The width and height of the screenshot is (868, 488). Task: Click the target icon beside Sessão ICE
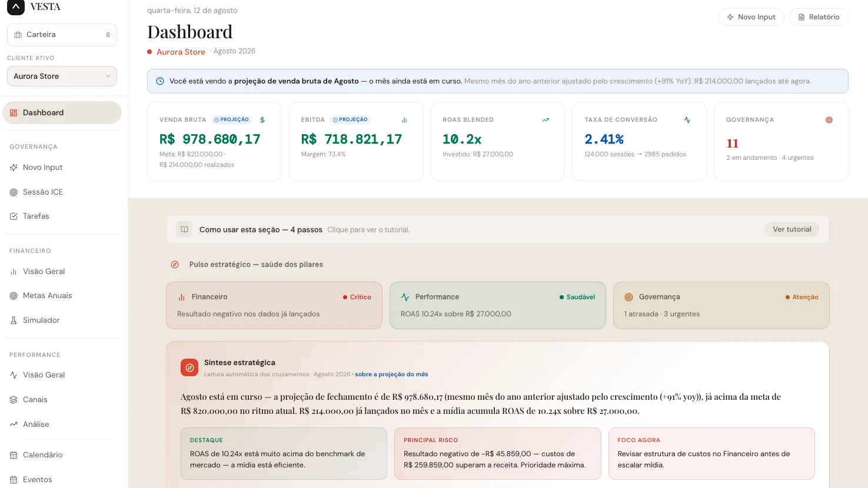[x=14, y=192]
